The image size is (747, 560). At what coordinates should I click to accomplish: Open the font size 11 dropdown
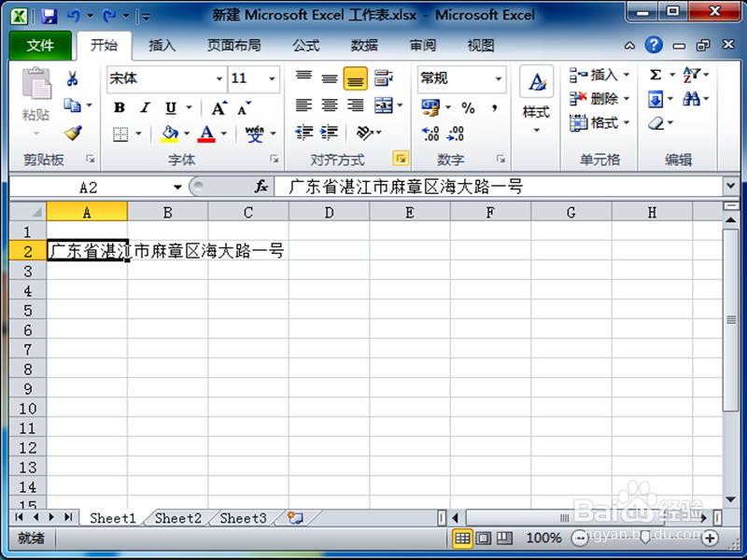coord(272,78)
